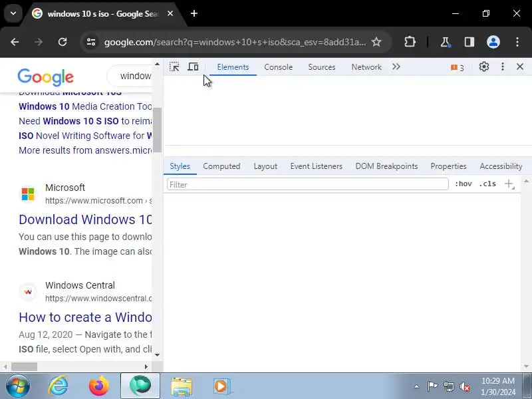Click the address bar URL
This screenshot has width=532, height=399.
click(x=235, y=42)
